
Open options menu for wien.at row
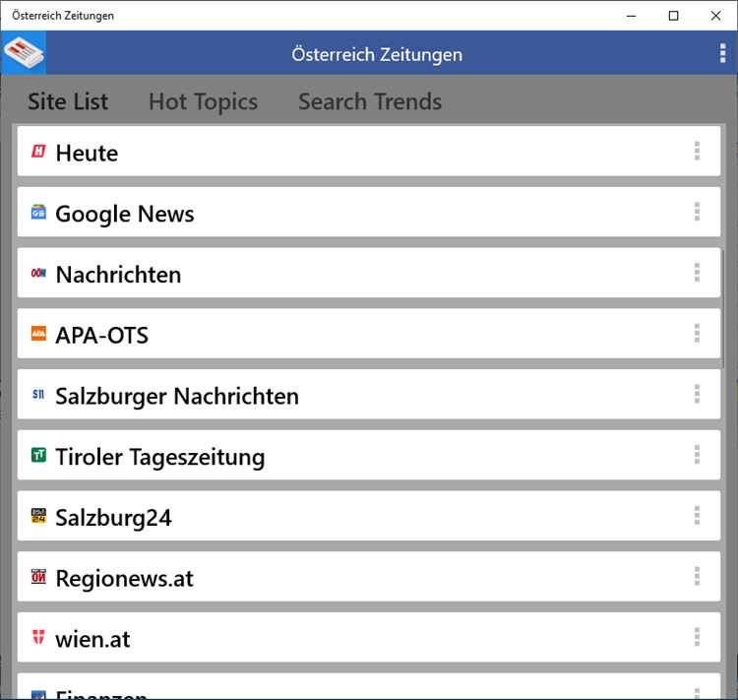click(697, 637)
